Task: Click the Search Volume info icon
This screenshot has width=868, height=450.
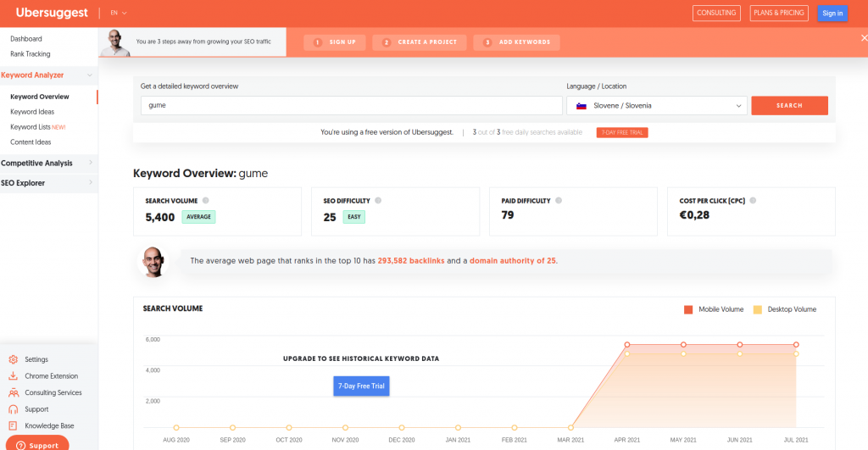Action: pos(205,200)
